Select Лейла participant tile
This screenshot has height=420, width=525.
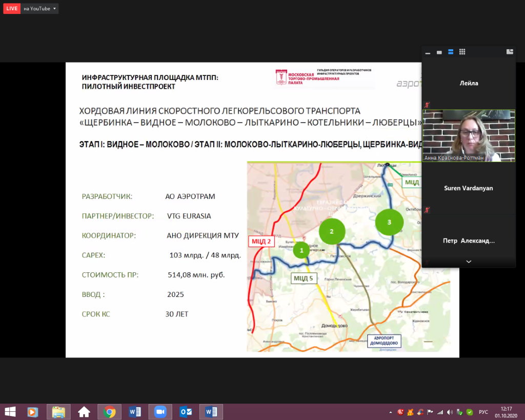point(468,83)
